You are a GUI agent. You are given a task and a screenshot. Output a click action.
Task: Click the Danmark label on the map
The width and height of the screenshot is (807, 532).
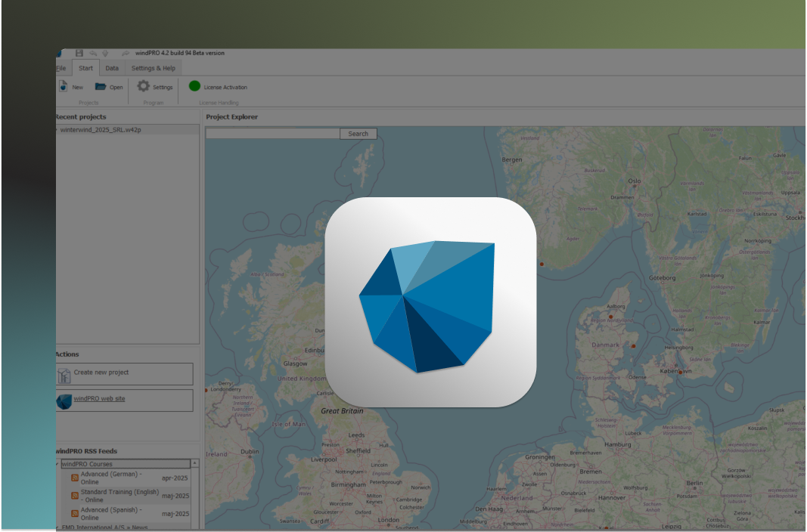click(x=605, y=345)
